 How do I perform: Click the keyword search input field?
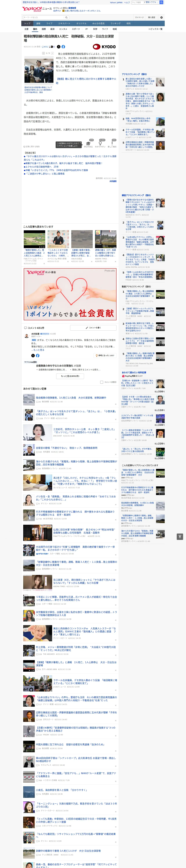click(43, 18)
